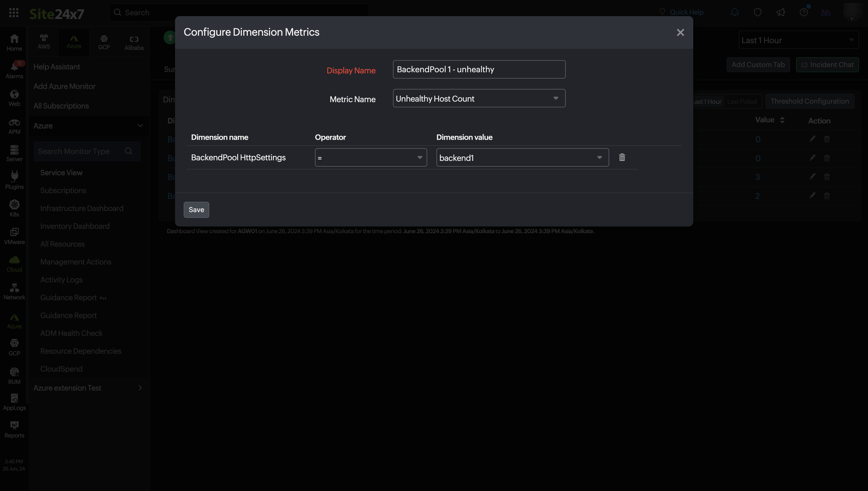The image size is (868, 491).
Task: Go to K8s monitoring icon
Action: [14, 208]
